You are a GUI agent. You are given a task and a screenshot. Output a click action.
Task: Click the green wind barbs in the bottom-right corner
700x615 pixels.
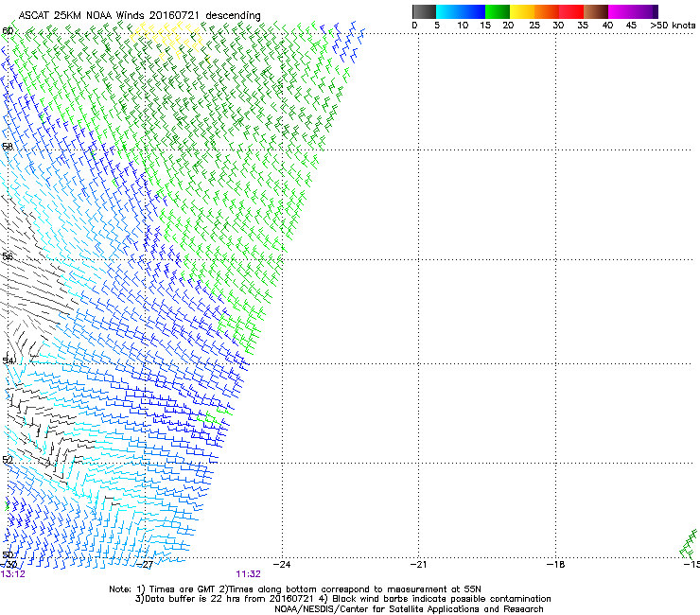688,544
